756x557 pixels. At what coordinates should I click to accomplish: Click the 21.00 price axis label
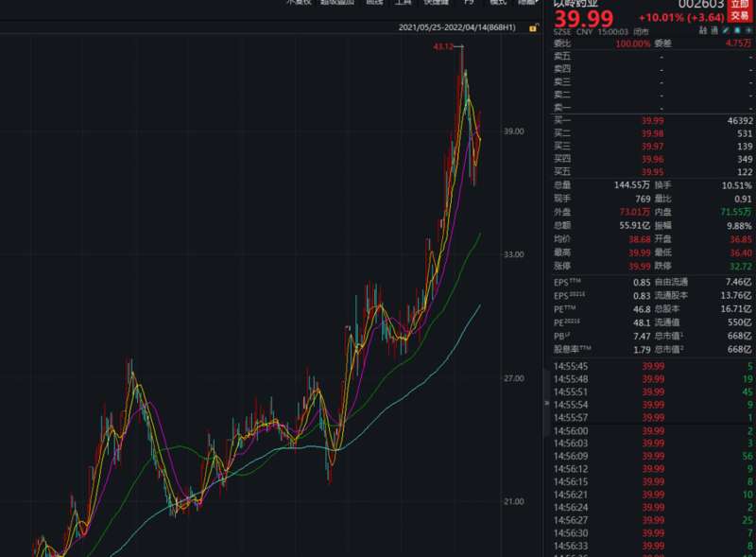click(513, 501)
